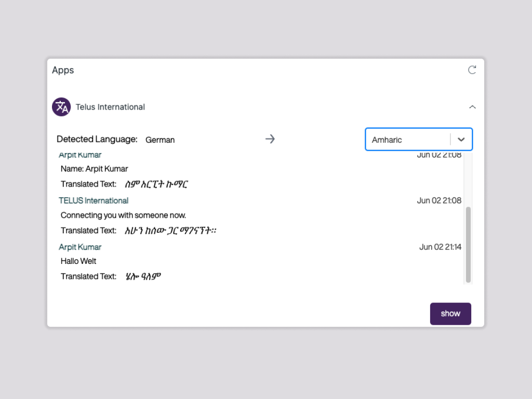Screen dimensions: 532x399
Task: Click the detected language value German
Action: [x=159, y=139]
